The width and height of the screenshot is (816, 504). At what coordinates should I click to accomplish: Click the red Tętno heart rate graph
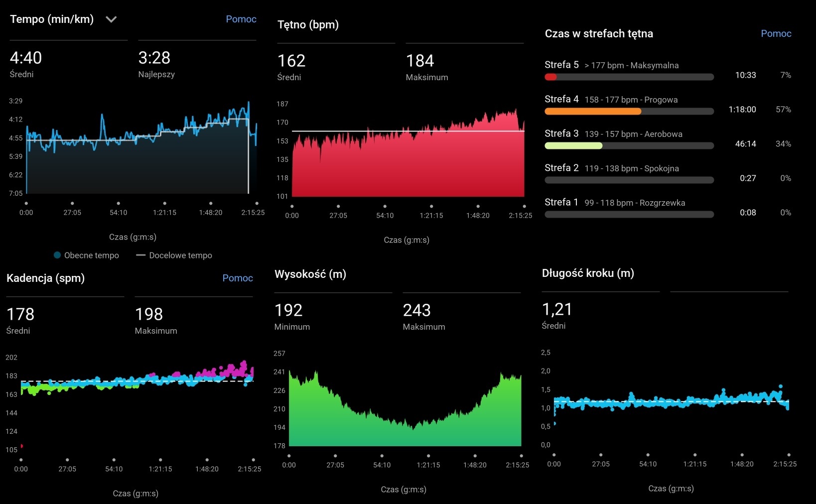pos(408,159)
